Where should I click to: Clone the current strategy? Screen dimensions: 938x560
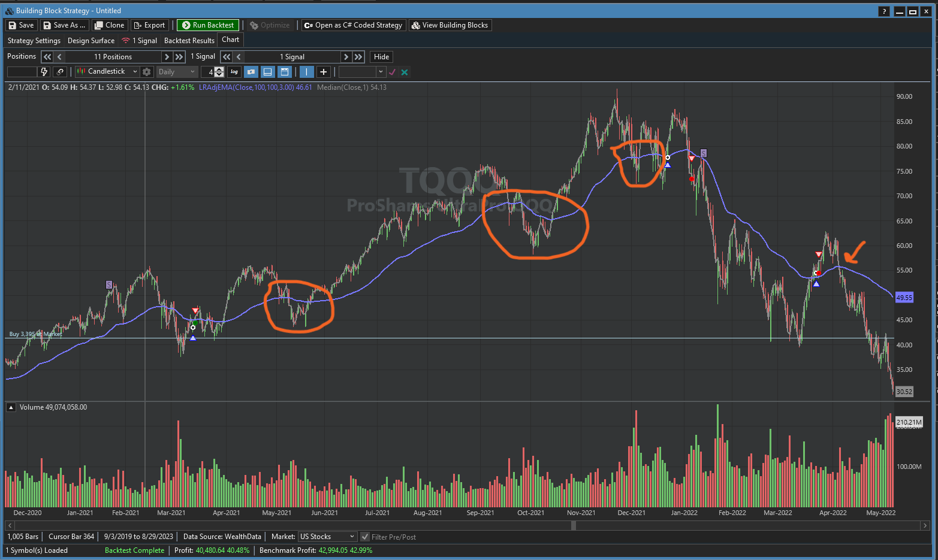click(x=110, y=25)
